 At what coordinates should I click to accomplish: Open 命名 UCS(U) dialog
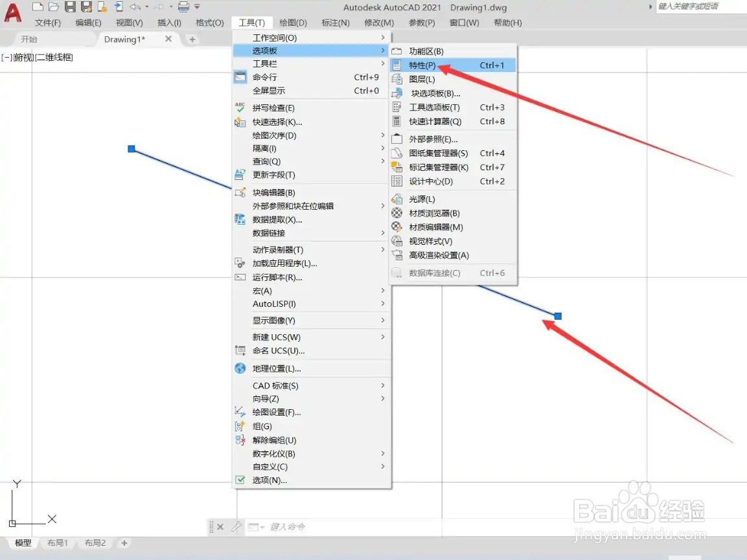coord(312,350)
